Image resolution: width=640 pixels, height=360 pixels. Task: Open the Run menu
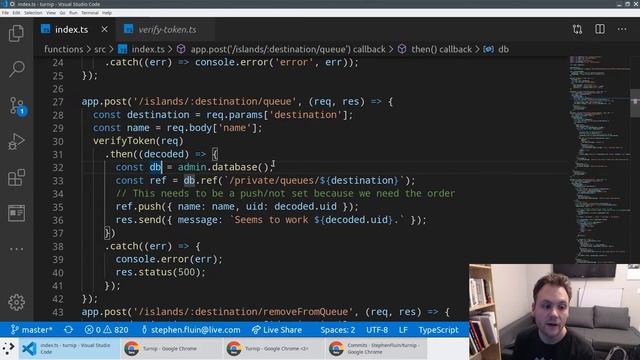tap(73, 13)
